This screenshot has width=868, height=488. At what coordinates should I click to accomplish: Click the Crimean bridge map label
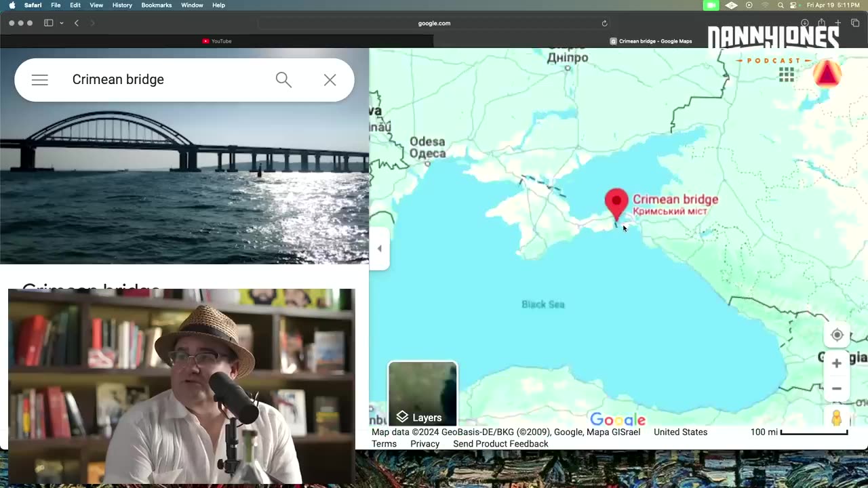pyautogui.click(x=675, y=204)
